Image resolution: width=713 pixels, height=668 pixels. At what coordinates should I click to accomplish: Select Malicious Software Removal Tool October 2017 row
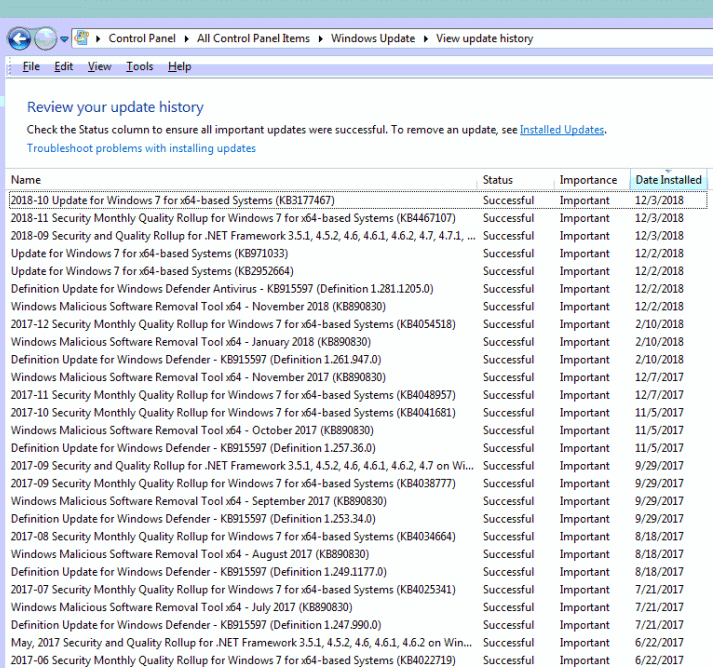point(357,431)
